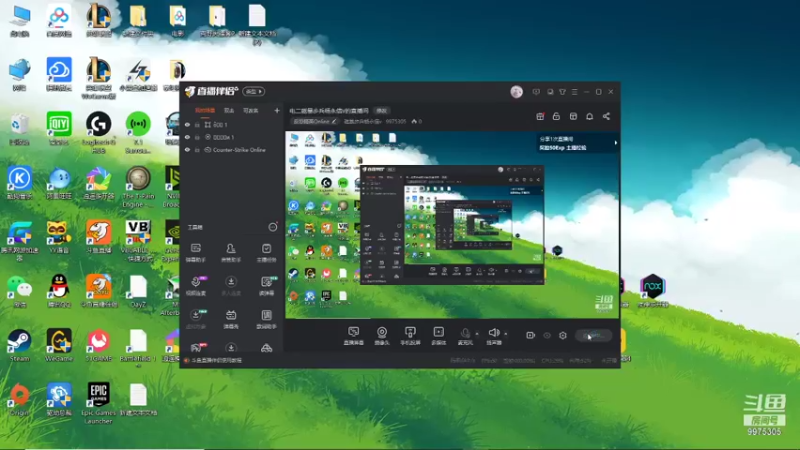Click the start streaming button
800x450 pixels.
point(593,335)
